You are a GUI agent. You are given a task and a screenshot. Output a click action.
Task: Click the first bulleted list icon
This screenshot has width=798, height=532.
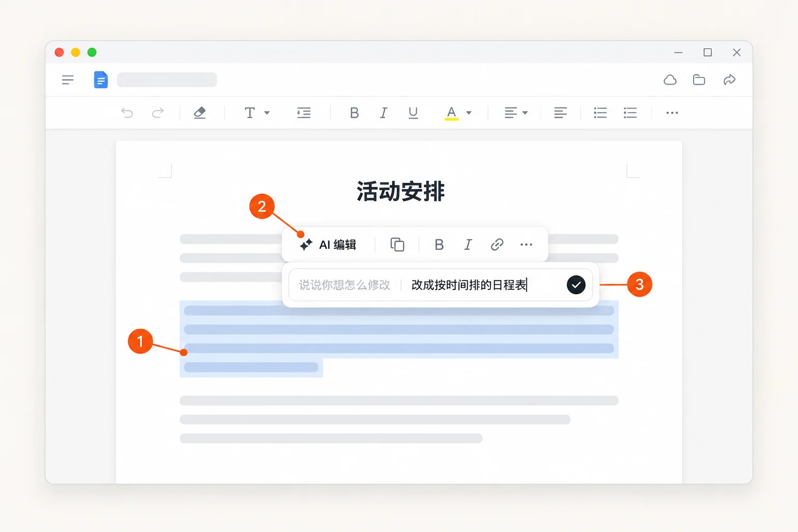[x=601, y=113]
